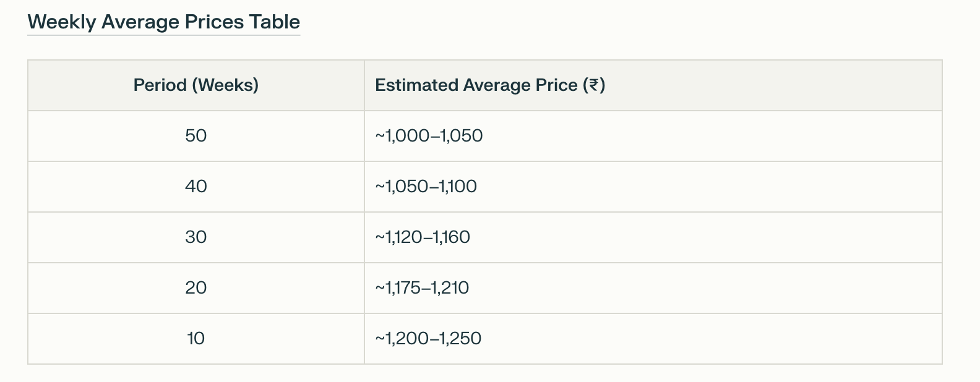Click the Estimated Average Price column header
The width and height of the screenshot is (980, 382).
click(489, 85)
